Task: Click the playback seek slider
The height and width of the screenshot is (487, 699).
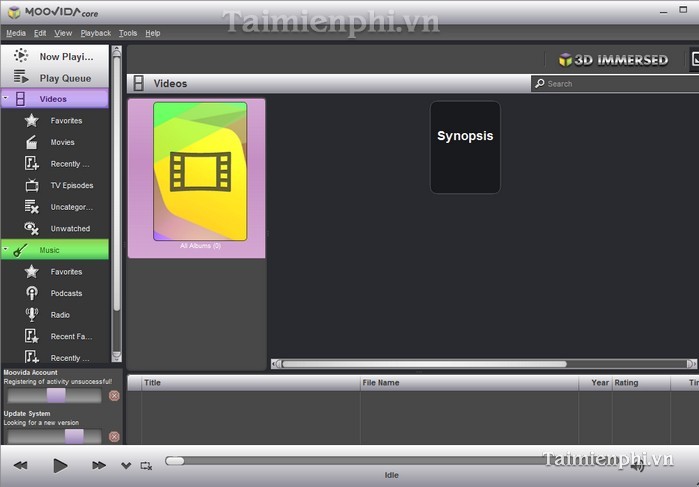Action: tap(400, 461)
